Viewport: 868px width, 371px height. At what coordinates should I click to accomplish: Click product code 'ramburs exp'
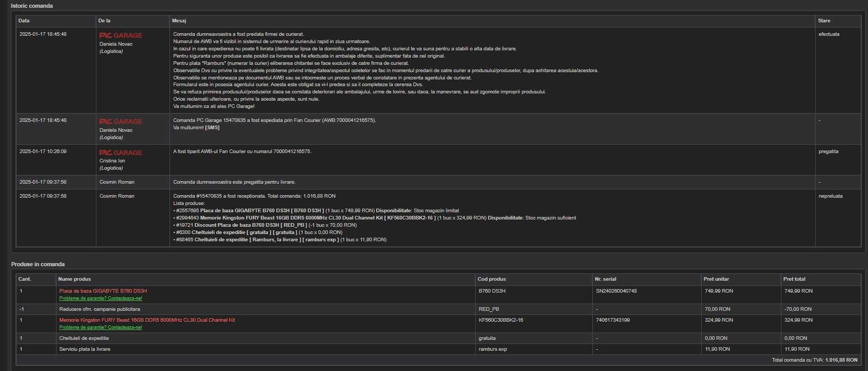[493, 349]
